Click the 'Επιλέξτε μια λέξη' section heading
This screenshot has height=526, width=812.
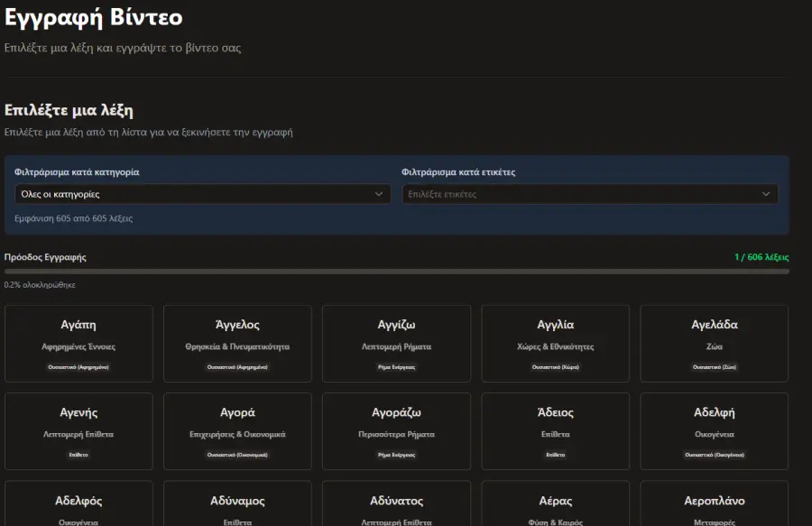69,110
